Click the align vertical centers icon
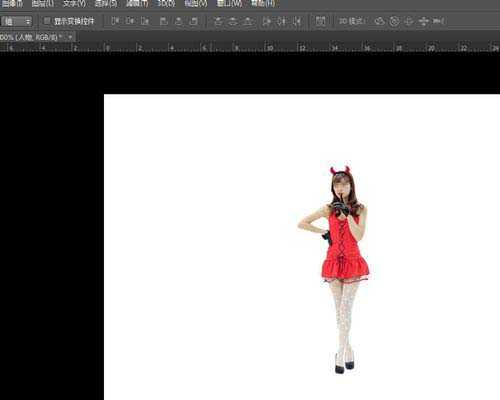 click(x=130, y=21)
